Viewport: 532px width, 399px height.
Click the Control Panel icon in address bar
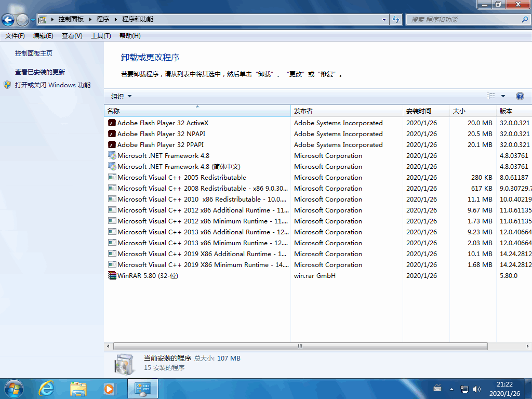click(x=42, y=19)
